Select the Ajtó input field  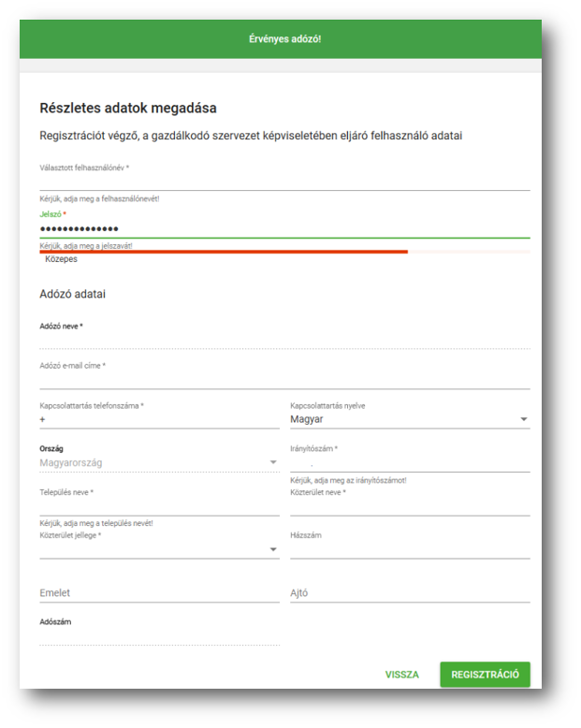tap(410, 593)
